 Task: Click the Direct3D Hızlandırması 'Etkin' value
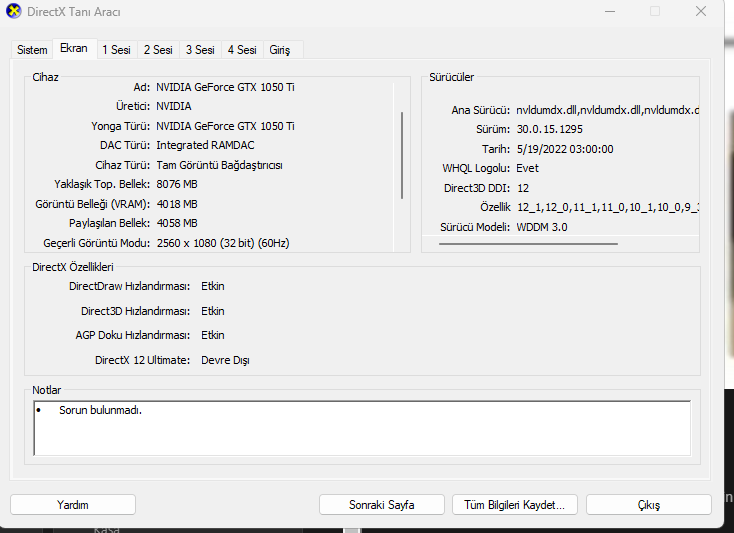(x=213, y=311)
